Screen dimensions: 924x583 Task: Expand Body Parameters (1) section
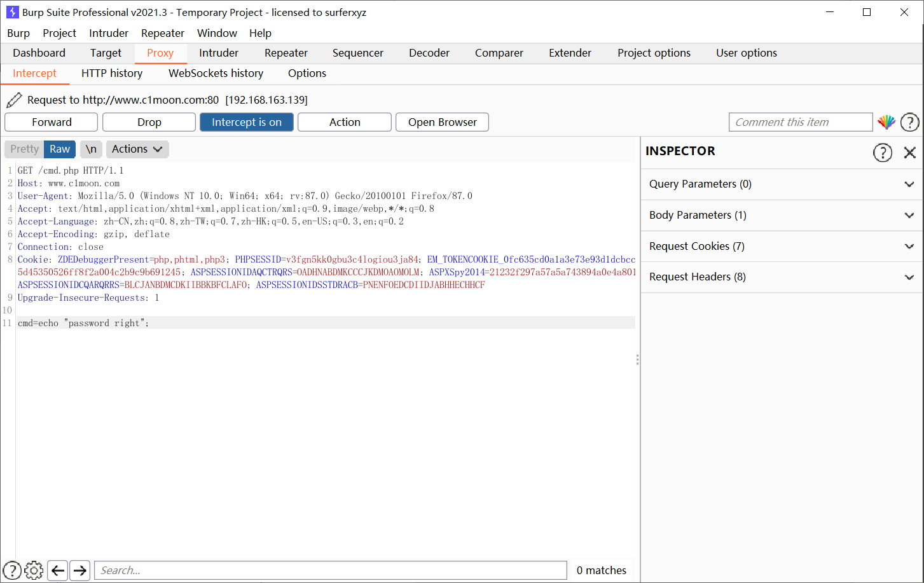click(x=782, y=215)
